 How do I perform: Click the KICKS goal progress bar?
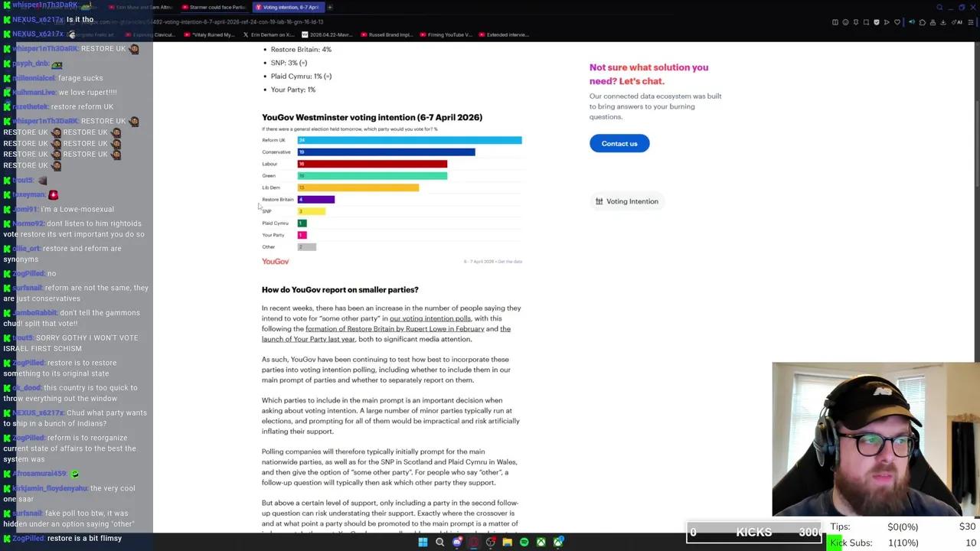point(753,532)
